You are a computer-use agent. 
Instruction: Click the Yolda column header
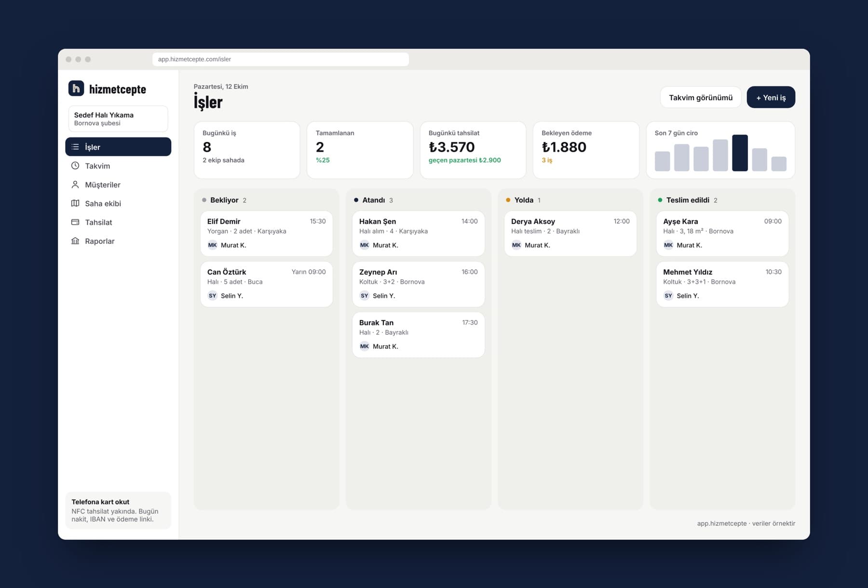(x=523, y=200)
